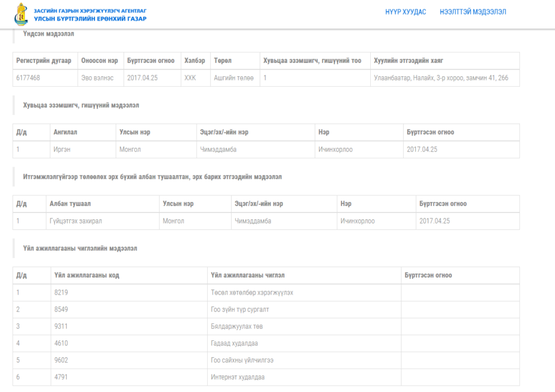Click the state emblem logo icon
The height and width of the screenshot is (392, 555).
pyautogui.click(x=21, y=14)
